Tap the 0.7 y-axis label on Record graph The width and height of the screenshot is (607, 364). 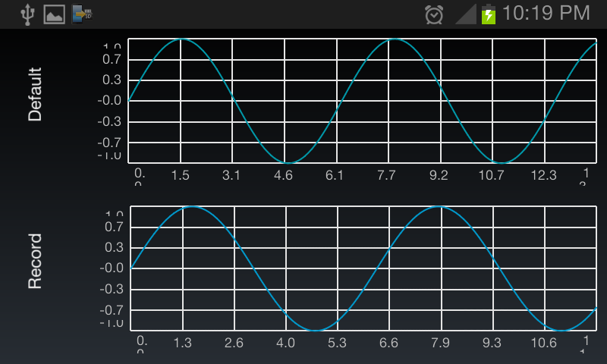tap(115, 227)
